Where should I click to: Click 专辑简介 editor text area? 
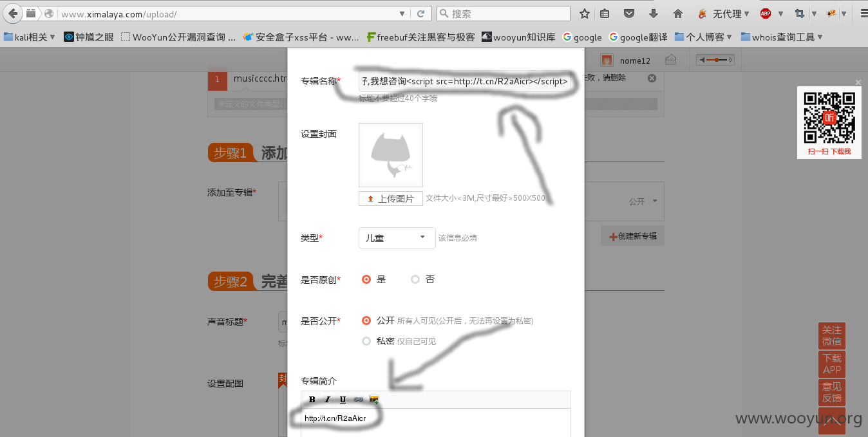click(436, 422)
